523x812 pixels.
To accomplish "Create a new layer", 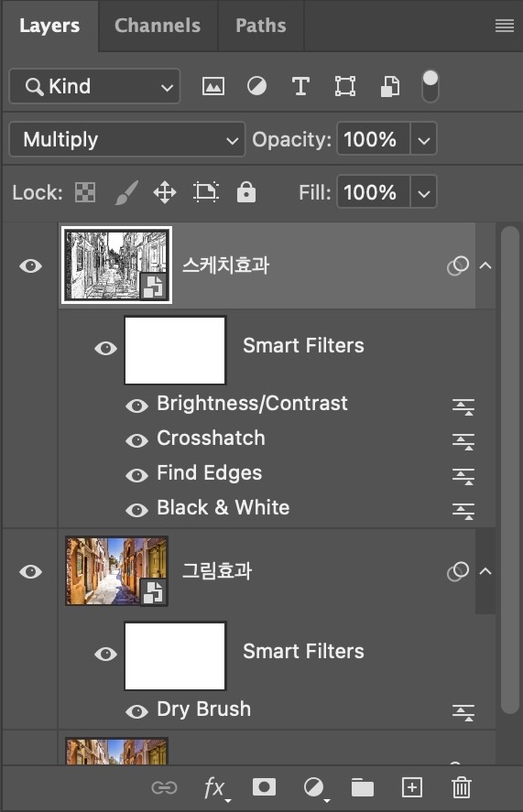I will pos(412,787).
